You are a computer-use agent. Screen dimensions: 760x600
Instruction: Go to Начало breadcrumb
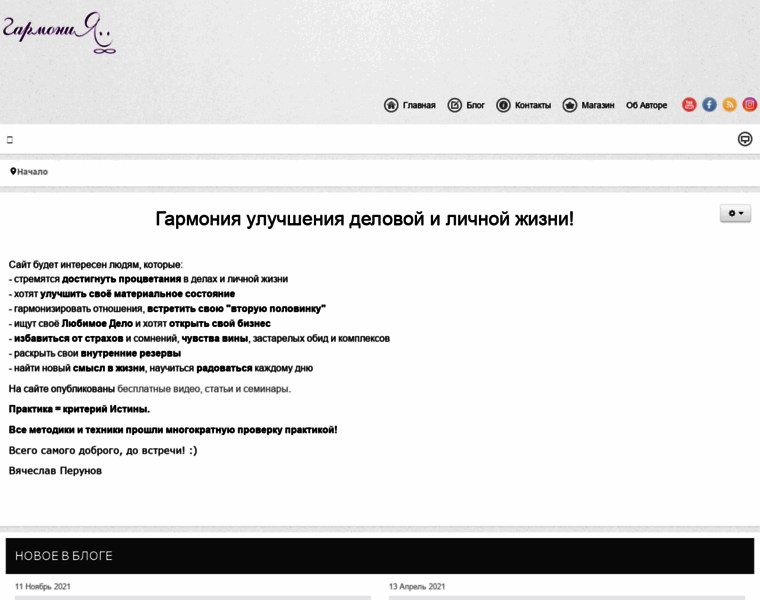(x=32, y=172)
